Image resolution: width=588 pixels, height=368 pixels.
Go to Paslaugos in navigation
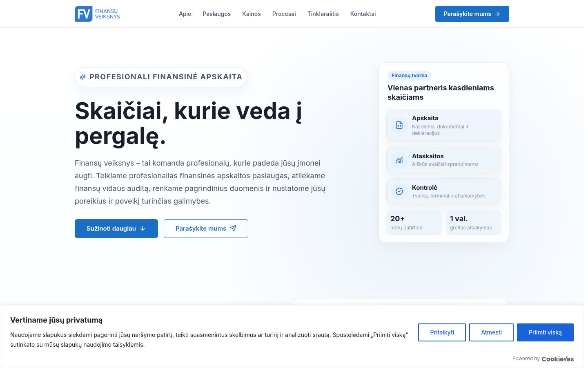216,14
